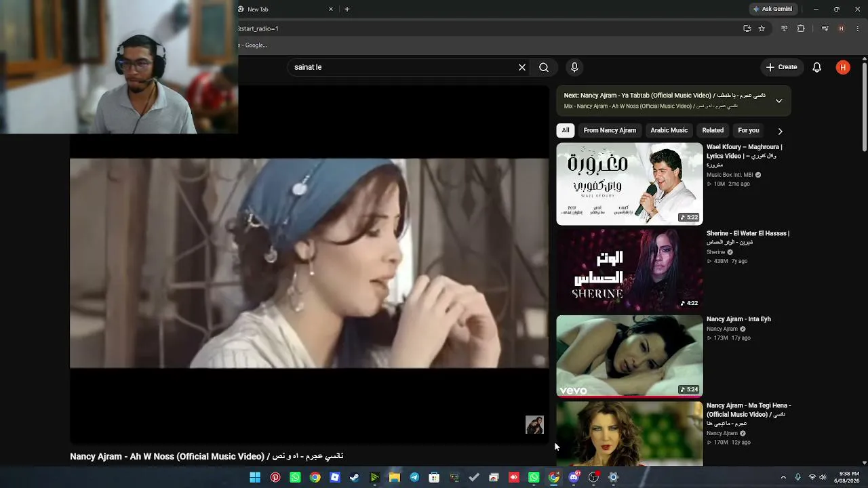Click the YouTube search magnifier button

click(544, 67)
